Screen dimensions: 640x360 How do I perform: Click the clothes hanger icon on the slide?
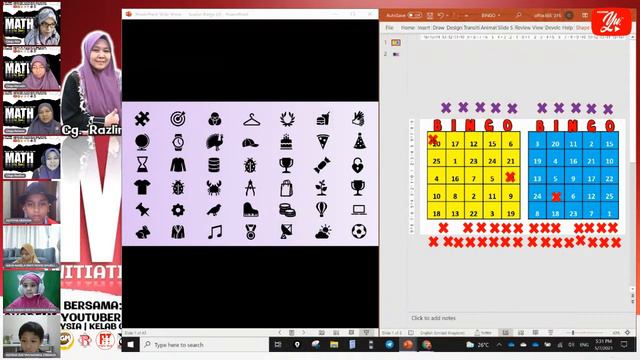251,120
